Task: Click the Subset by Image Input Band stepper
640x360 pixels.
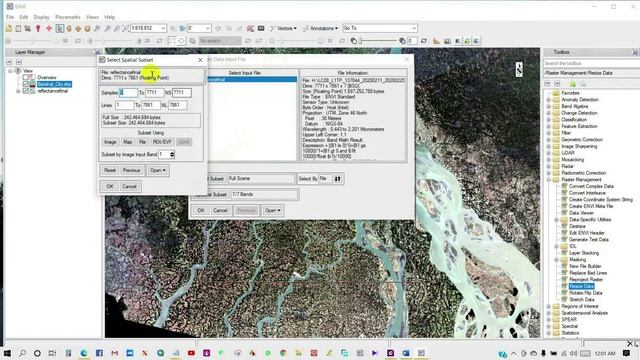Action: (172, 154)
